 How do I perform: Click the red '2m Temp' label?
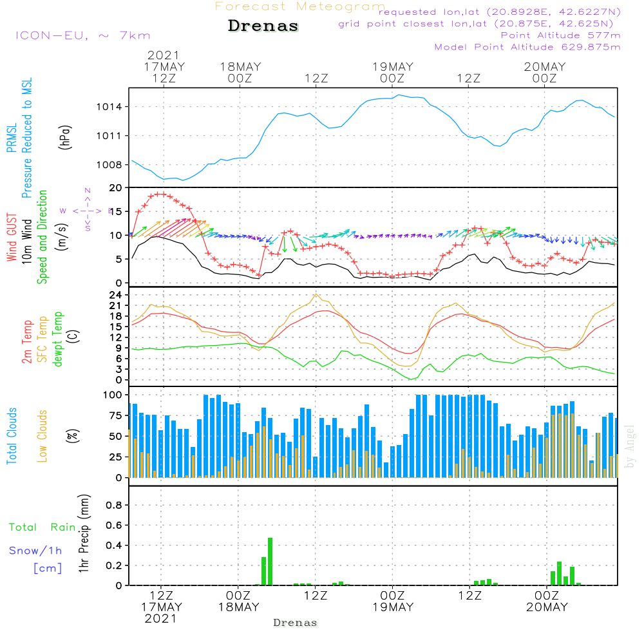tap(26, 342)
